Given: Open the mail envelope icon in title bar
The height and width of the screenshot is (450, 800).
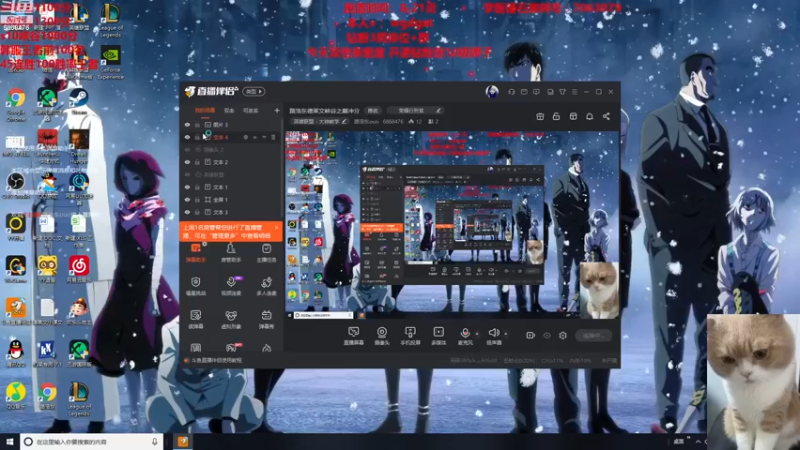Looking at the screenshot, I should (x=524, y=92).
